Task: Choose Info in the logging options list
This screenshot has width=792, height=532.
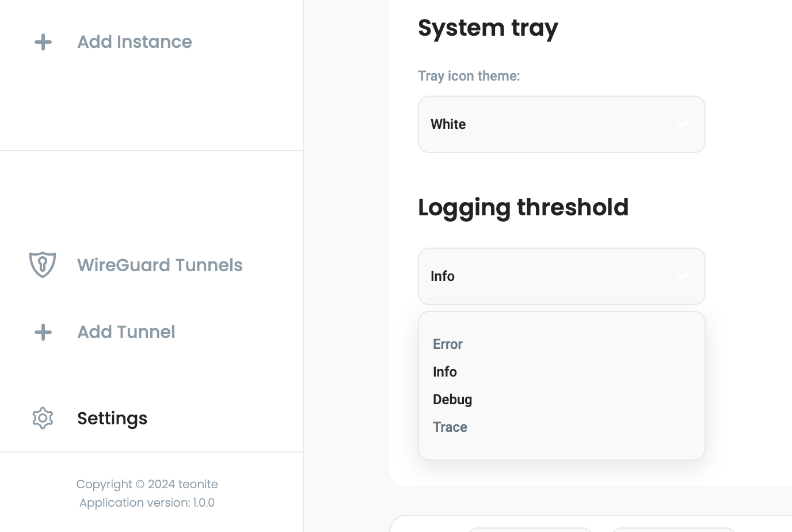Action: [x=445, y=372]
